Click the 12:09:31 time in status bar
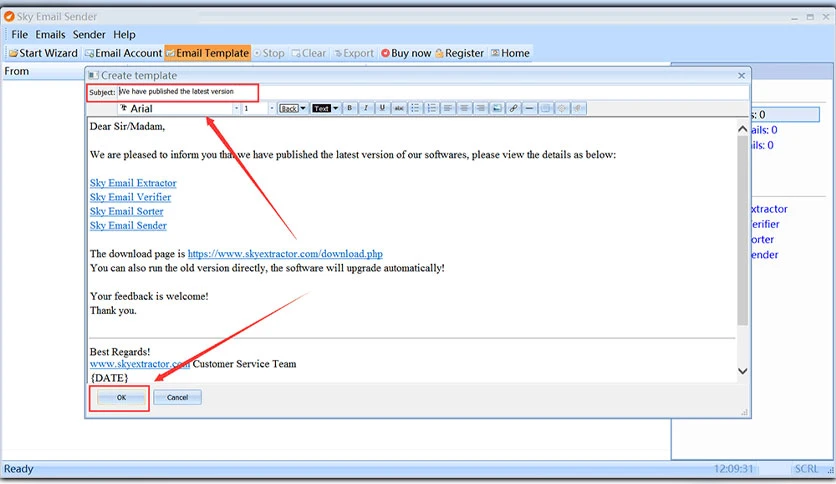The height and width of the screenshot is (484, 836). (x=733, y=469)
